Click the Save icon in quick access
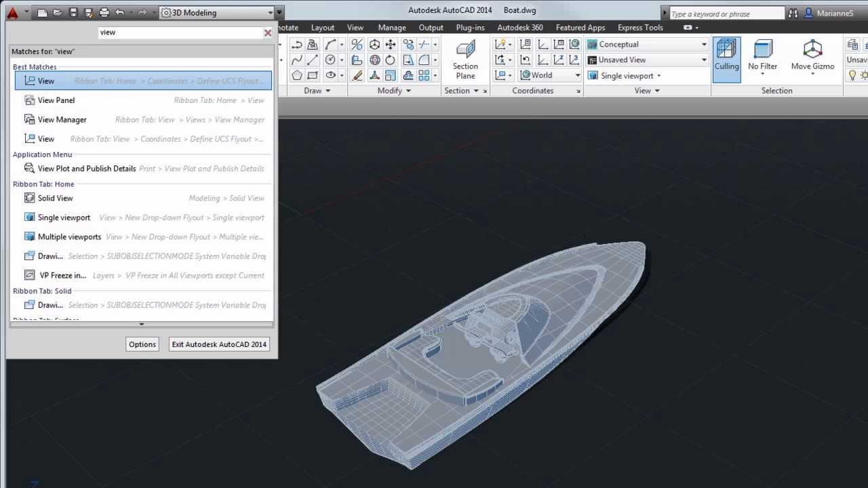The height and width of the screenshot is (488, 868). 73,12
